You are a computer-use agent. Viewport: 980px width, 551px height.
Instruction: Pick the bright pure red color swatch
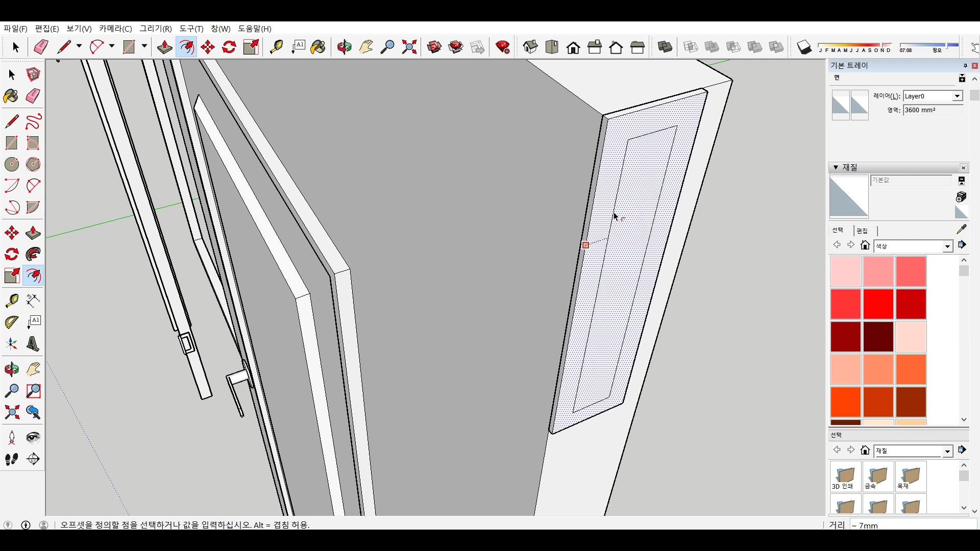[878, 304]
